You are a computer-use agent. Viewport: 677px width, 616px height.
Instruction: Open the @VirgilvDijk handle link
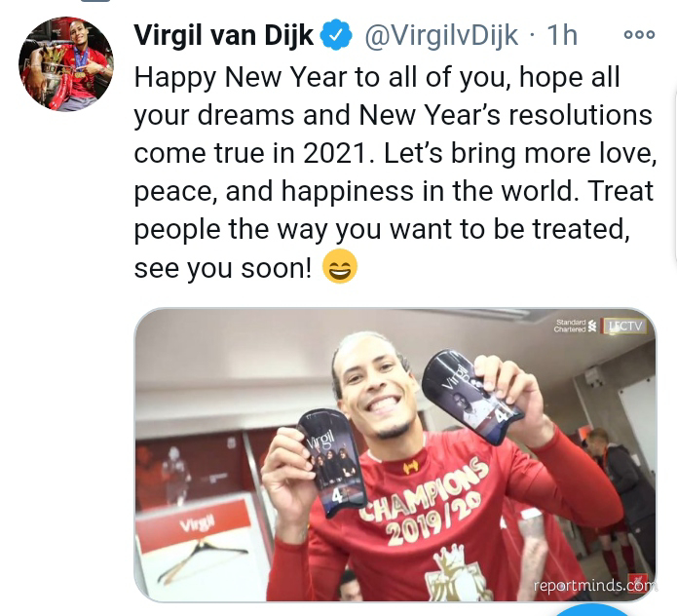441,35
